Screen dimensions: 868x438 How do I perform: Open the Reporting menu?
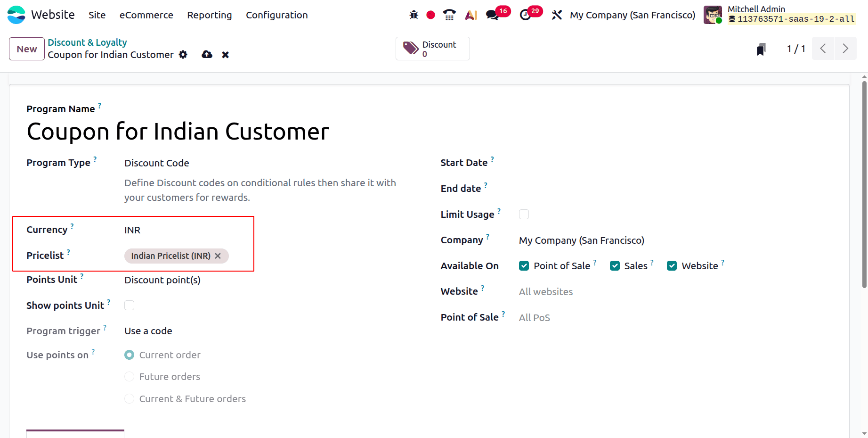pos(210,15)
